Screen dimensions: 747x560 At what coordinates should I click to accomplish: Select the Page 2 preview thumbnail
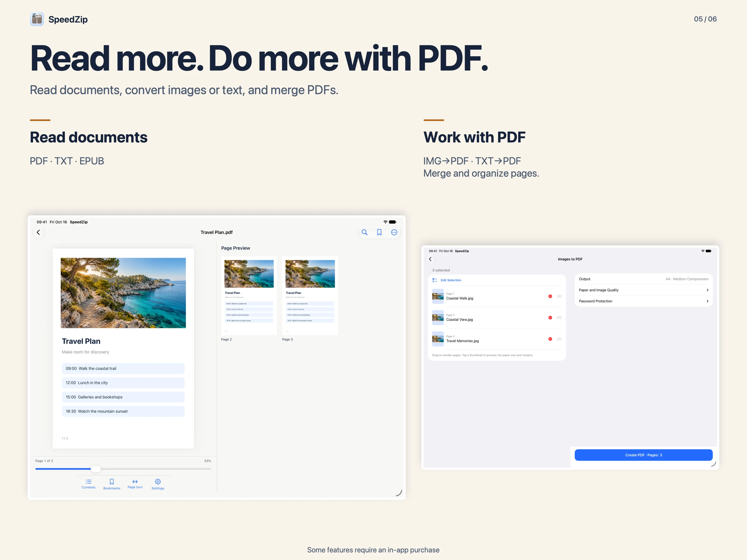pyautogui.click(x=249, y=296)
